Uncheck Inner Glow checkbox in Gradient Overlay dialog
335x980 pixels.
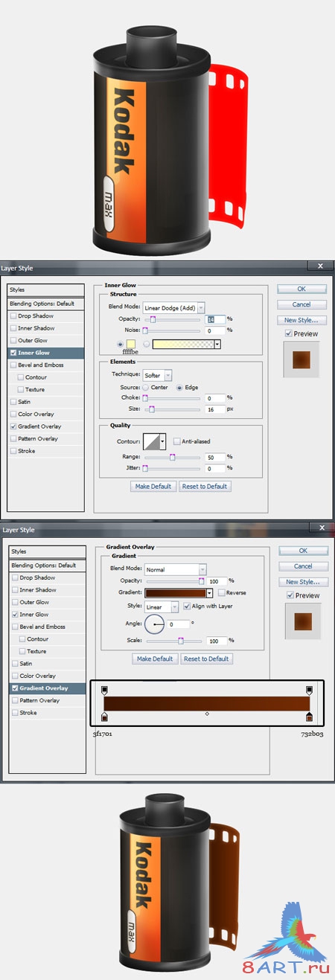[13, 615]
